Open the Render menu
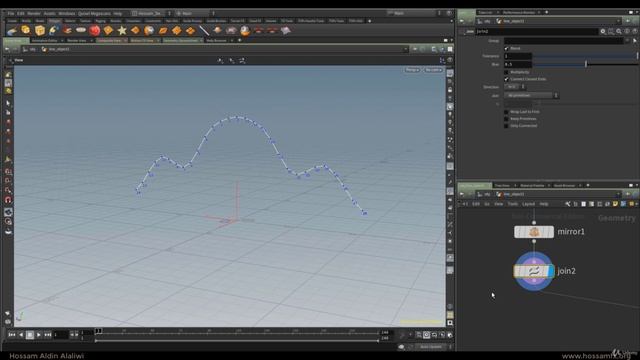The image size is (640, 360). (x=34, y=13)
